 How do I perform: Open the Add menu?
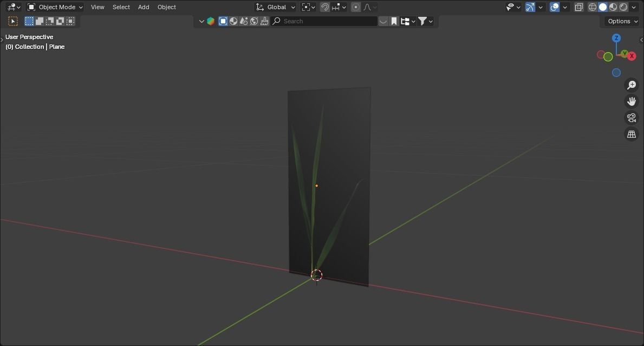point(144,7)
